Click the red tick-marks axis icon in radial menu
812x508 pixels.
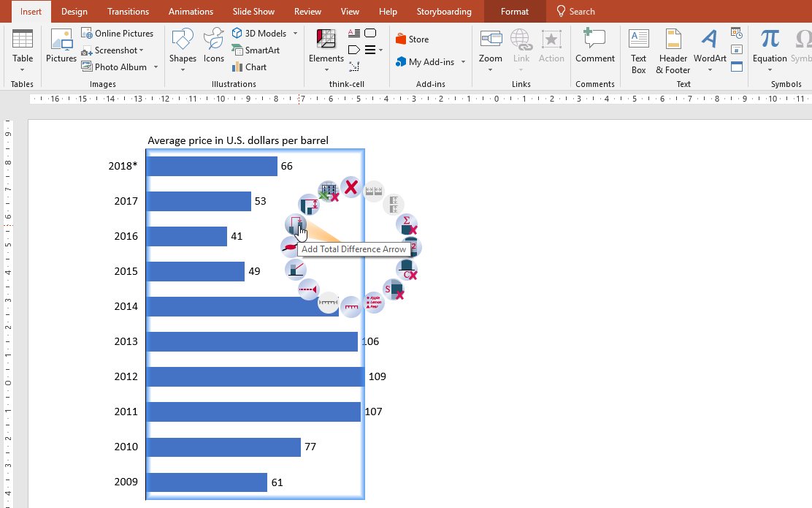[351, 307]
